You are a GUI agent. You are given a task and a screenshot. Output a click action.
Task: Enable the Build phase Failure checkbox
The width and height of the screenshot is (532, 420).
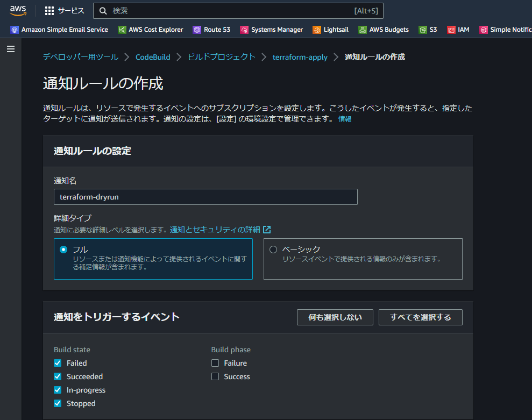(215, 363)
